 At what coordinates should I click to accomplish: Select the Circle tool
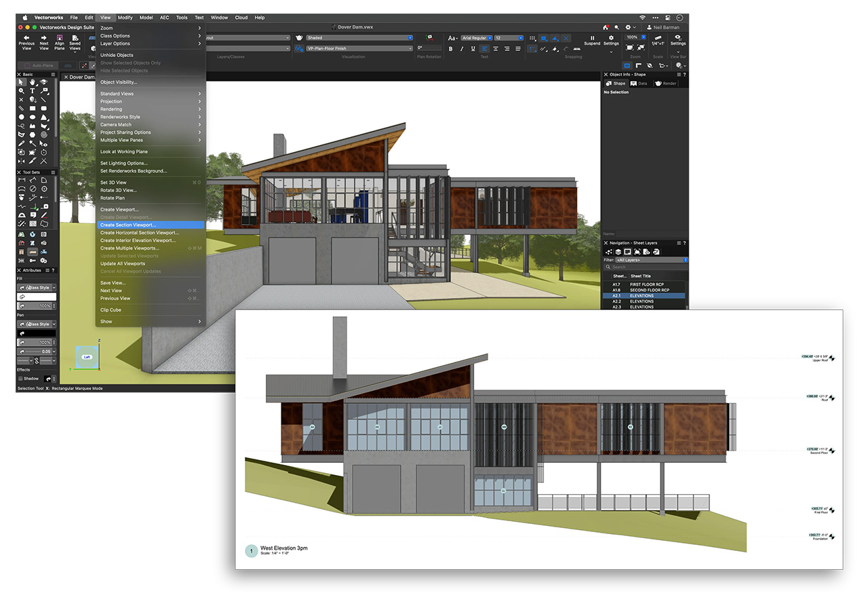21,117
